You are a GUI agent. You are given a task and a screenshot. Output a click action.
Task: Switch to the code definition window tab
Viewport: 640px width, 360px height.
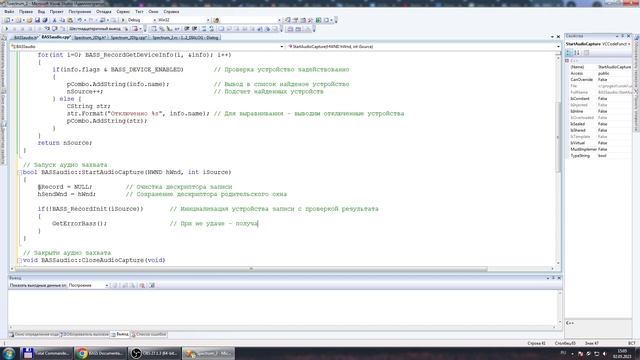[x=34, y=334]
